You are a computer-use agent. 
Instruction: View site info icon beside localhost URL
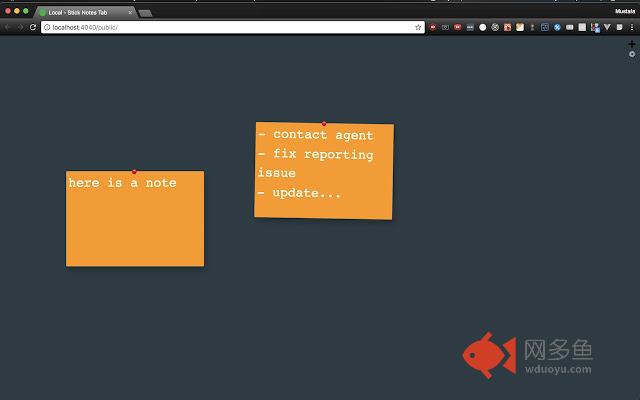(47, 27)
